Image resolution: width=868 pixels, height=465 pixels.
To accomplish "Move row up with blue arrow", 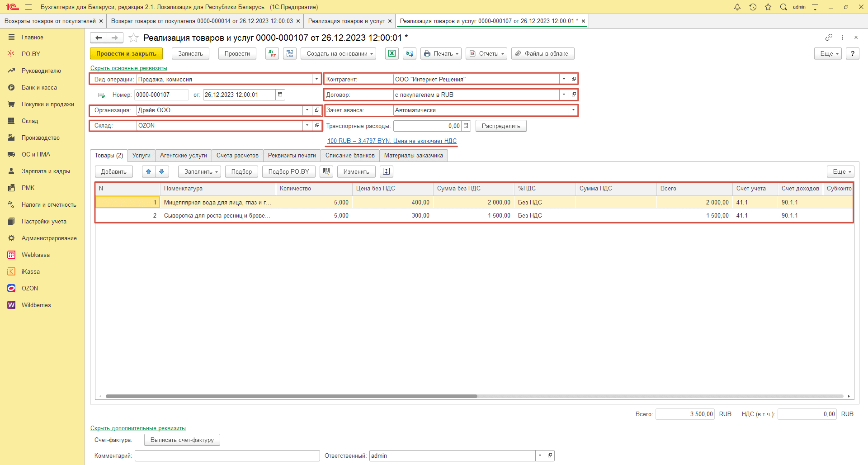I will (149, 171).
